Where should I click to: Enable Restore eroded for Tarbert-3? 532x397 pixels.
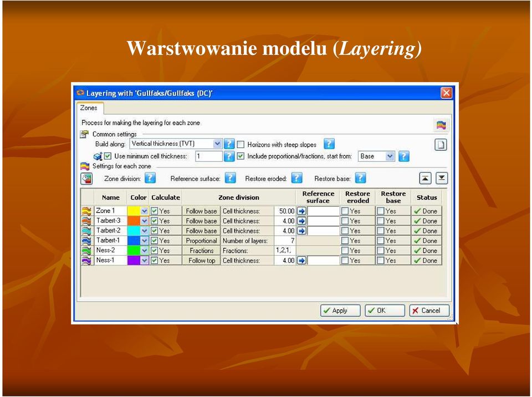click(x=345, y=221)
